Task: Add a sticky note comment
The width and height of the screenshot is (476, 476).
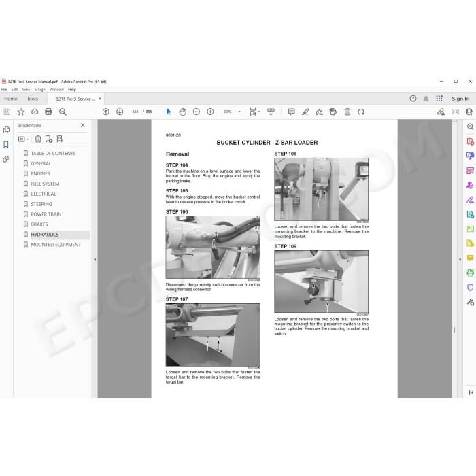Action: click(292, 112)
